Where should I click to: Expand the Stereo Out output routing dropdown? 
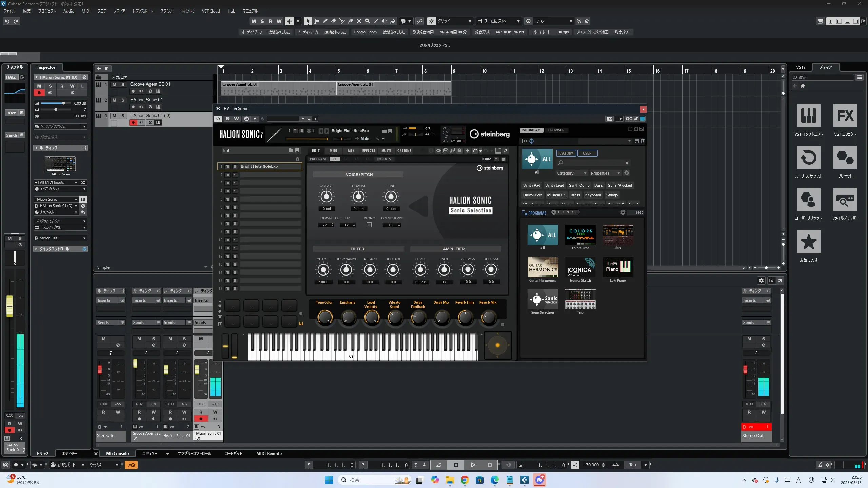point(60,238)
